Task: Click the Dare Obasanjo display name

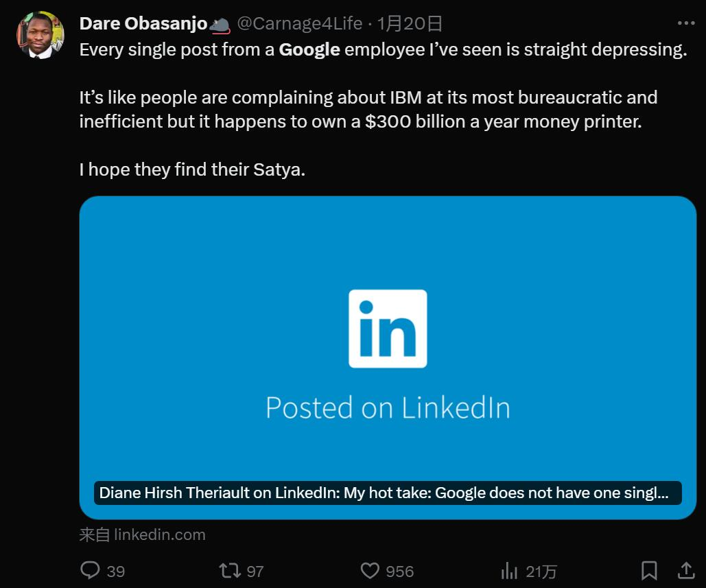Action: click(143, 24)
